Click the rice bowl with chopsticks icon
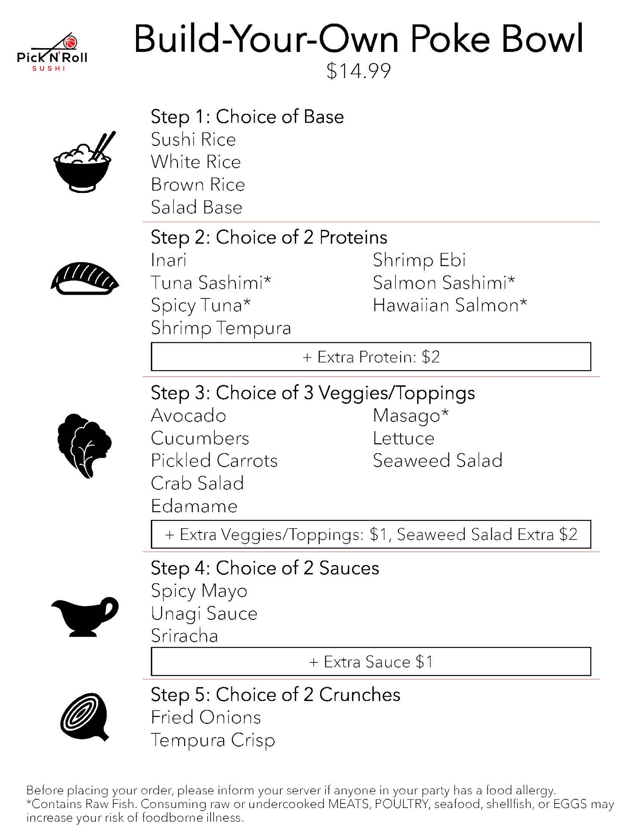Image resolution: width=644 pixels, height=830 pixels. [x=83, y=162]
